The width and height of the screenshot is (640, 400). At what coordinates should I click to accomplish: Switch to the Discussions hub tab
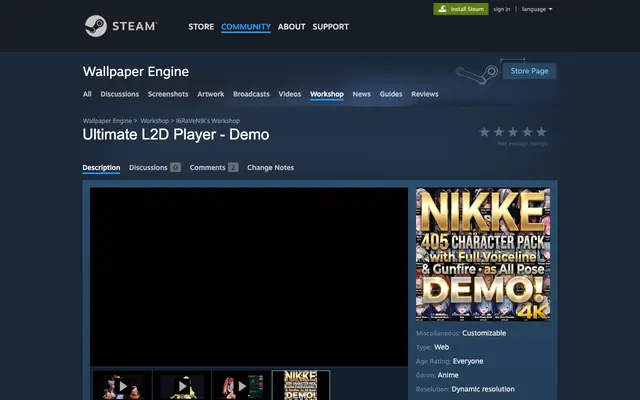[120, 94]
